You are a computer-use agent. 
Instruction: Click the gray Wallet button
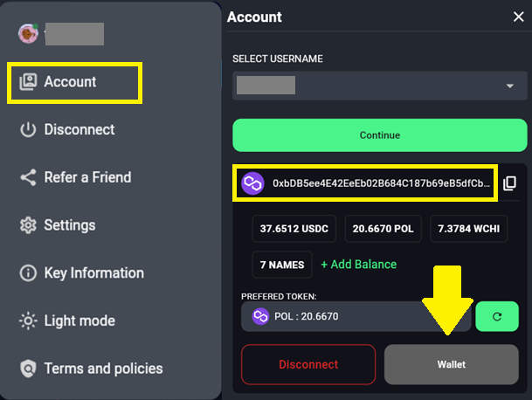point(451,364)
